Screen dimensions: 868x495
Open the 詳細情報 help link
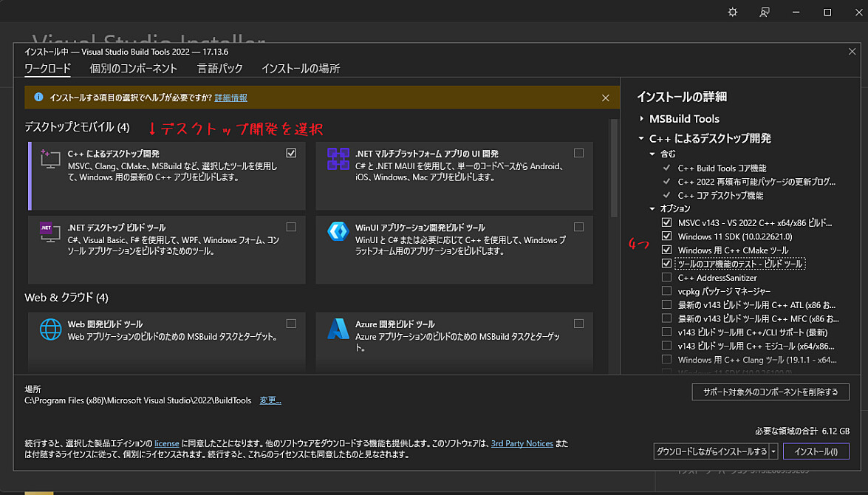coord(230,98)
